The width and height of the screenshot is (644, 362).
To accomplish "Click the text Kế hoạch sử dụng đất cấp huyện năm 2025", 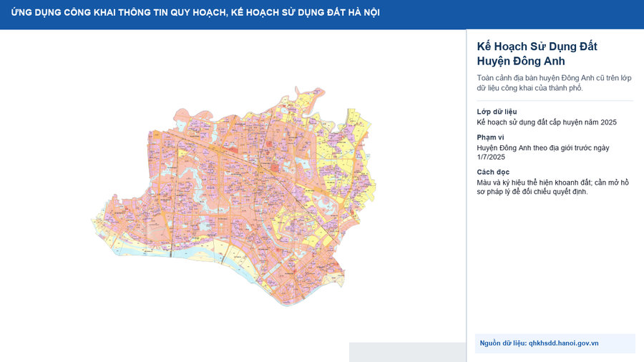I will coord(547,122).
